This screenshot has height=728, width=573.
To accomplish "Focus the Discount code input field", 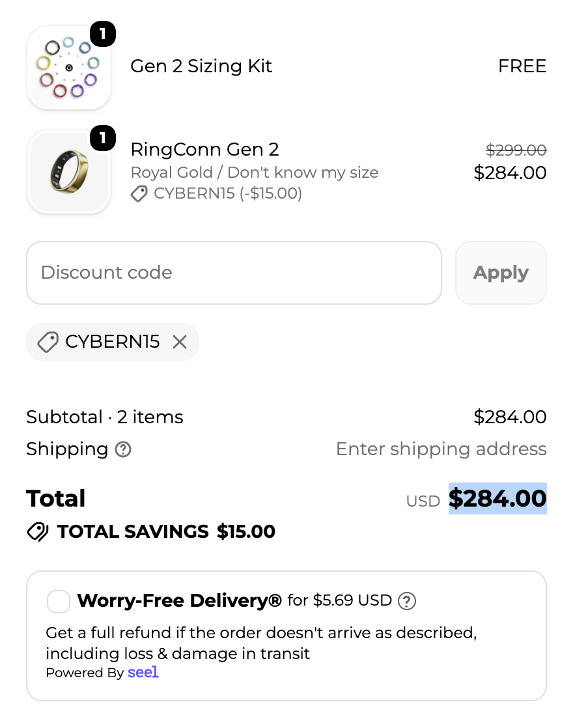I will tap(234, 273).
